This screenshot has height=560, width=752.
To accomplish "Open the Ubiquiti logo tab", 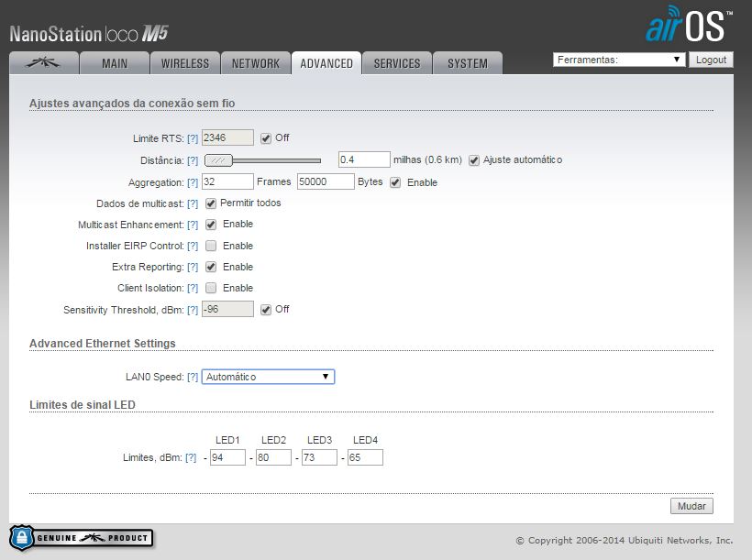I will pos(44,63).
